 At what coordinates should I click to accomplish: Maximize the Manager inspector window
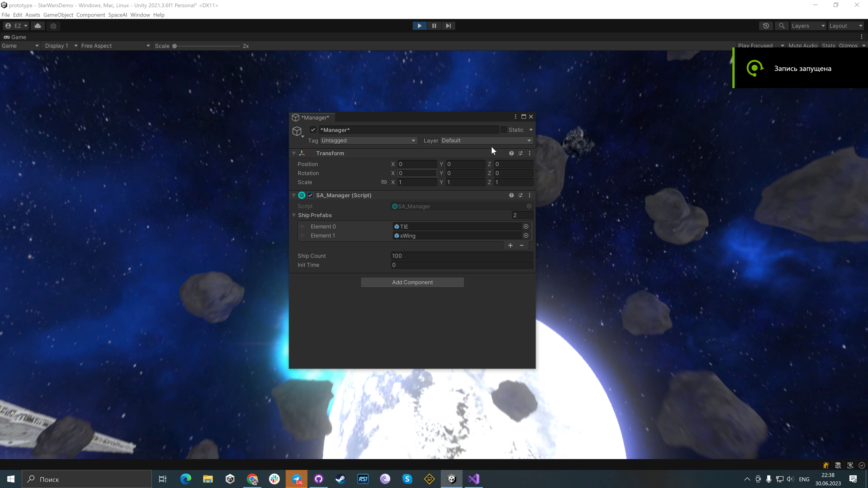tap(524, 117)
